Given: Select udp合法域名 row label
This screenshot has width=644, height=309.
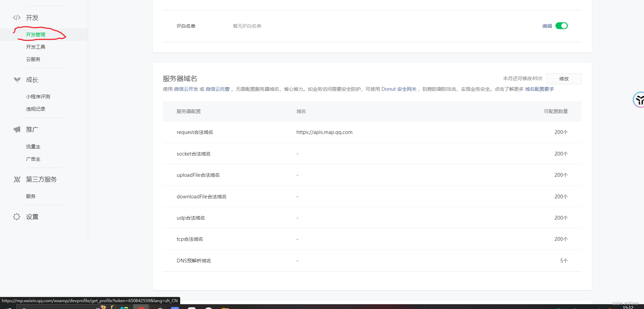Looking at the screenshot, I should (x=191, y=218).
